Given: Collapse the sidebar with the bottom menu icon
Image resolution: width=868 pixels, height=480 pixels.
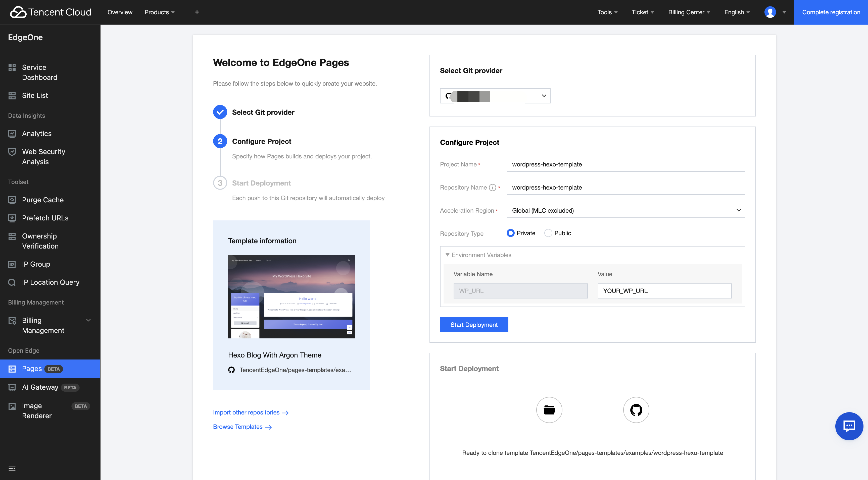Looking at the screenshot, I should 12,468.
